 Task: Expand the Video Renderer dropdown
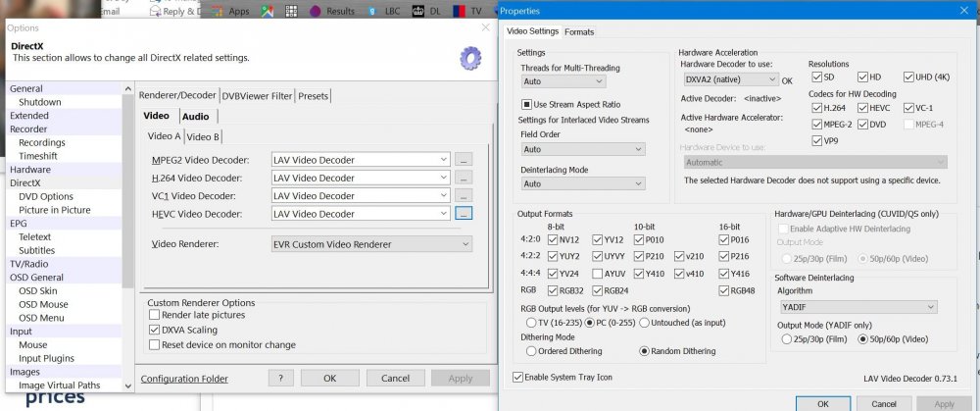371,243
